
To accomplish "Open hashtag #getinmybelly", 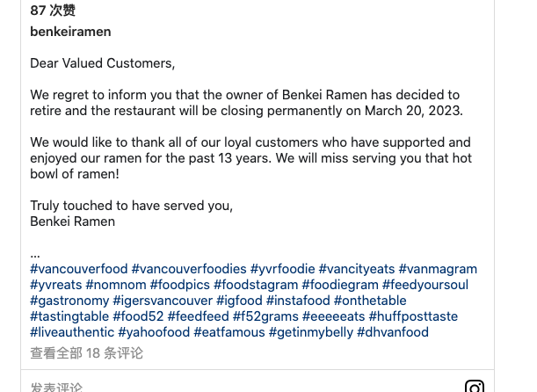I will (x=311, y=332).
